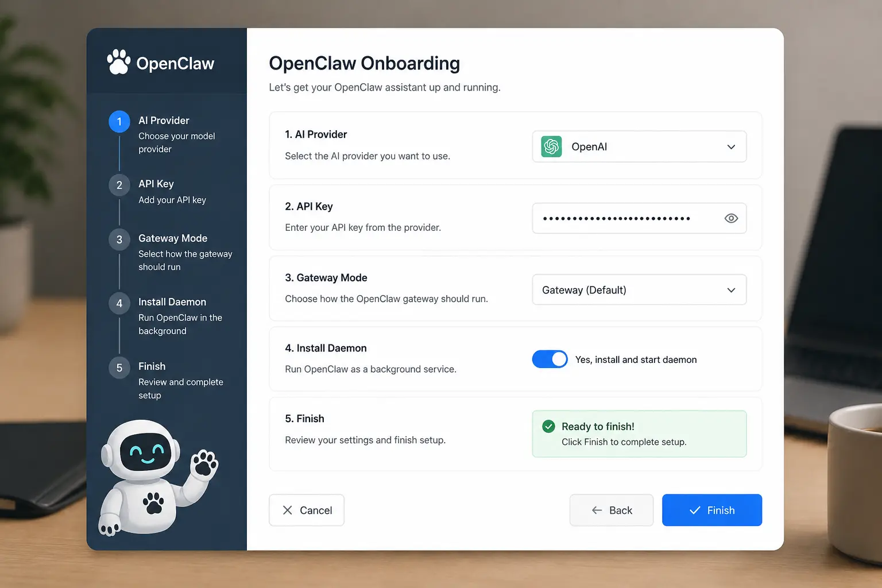Viewport: 882px width, 588px height.
Task: Go to Gateway Mode sidebar step
Action: pyautogui.click(x=171, y=252)
